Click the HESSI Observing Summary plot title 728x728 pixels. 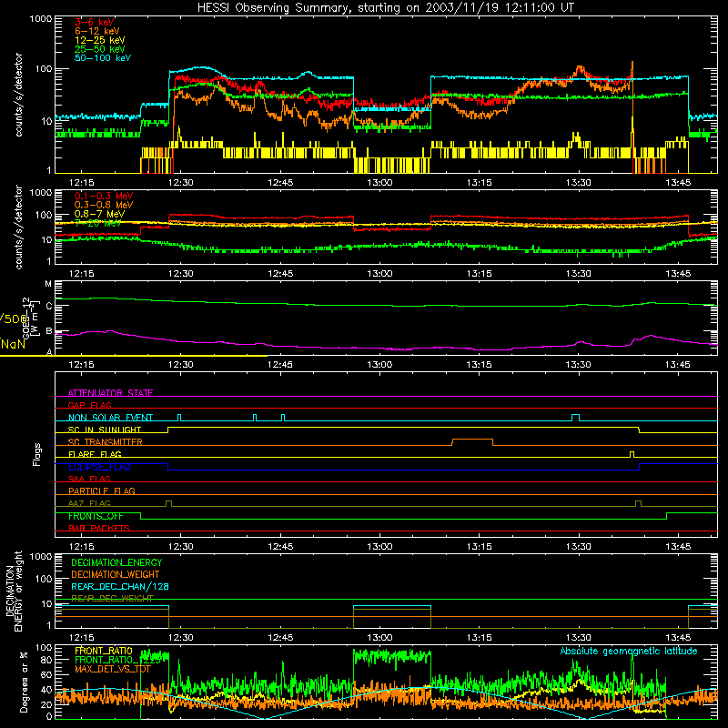coord(385,7)
